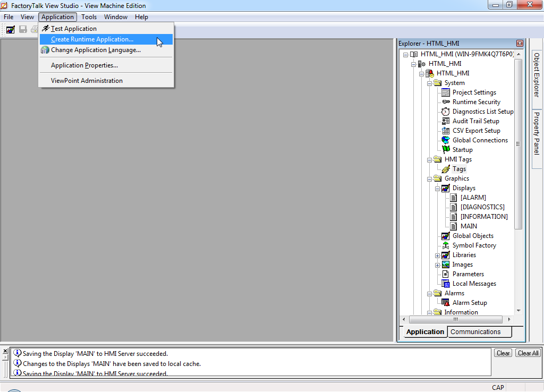
Task: Choose ViewPoint Administration menu entry
Action: tap(106, 81)
